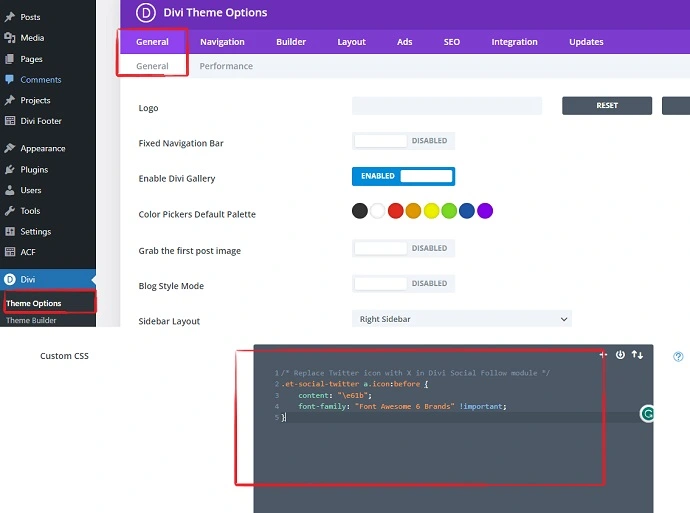Pick the green palette swatch
The height and width of the screenshot is (513, 690).
[449, 211]
